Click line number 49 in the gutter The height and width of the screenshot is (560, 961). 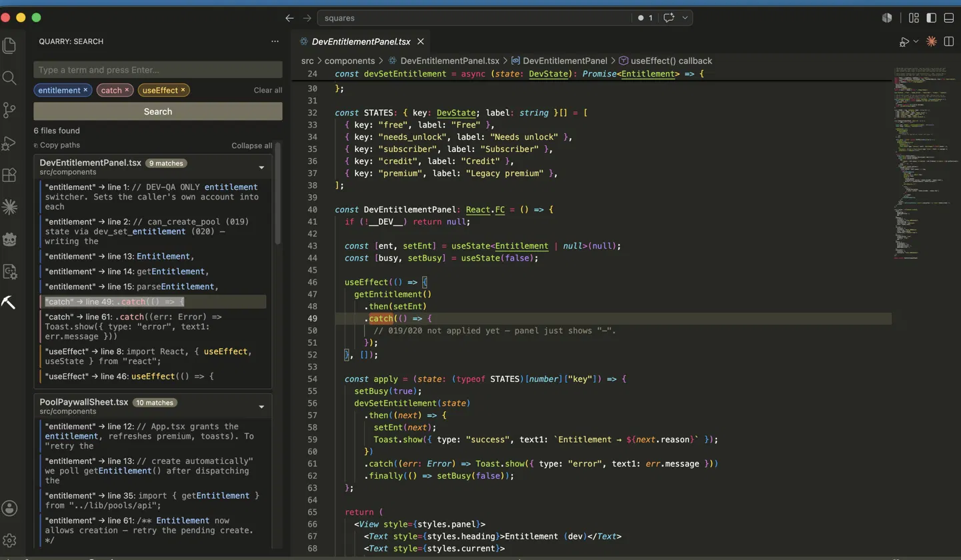(313, 318)
